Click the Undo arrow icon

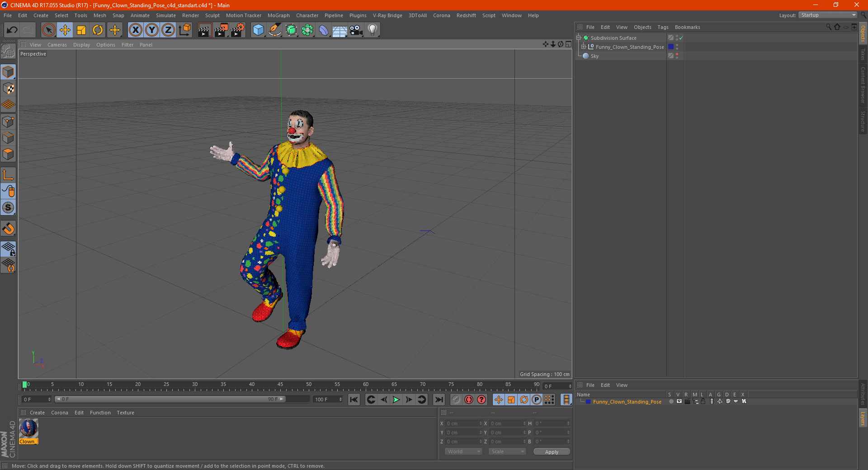(12, 30)
